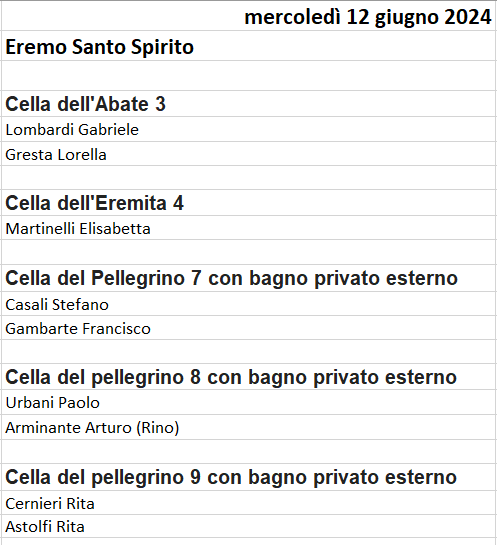The image size is (497, 545).
Task: Click the empty row below Martinelli Elisabetta
Action: [248, 252]
